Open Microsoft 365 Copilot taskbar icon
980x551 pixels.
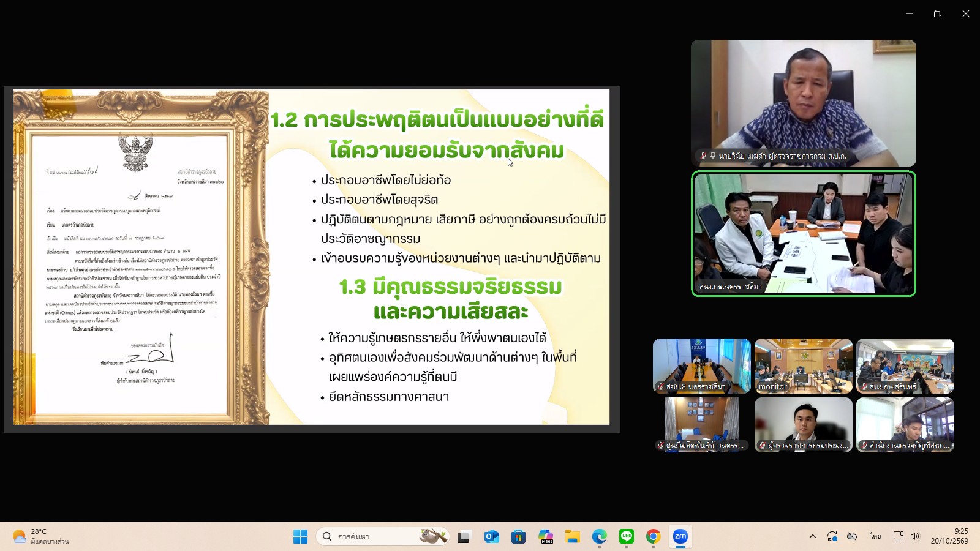[x=546, y=537]
